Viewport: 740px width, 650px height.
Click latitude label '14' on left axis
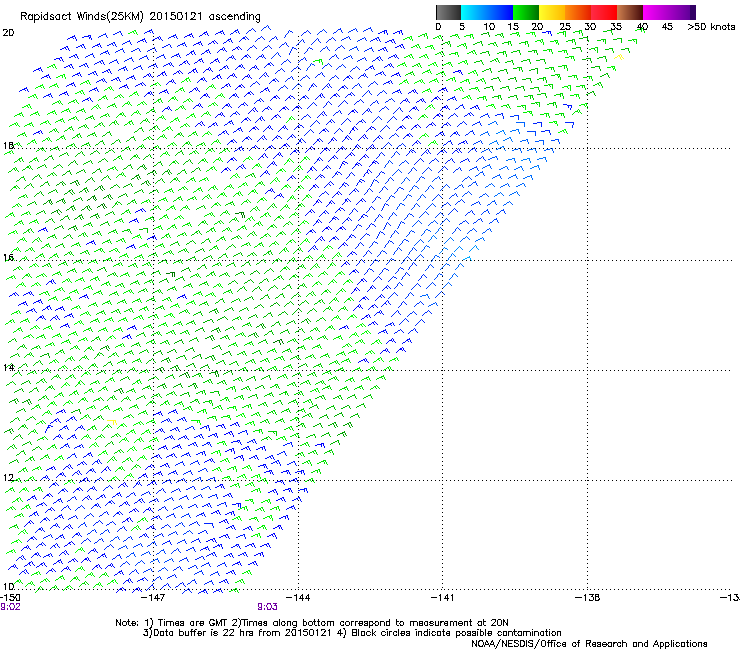pos(8,367)
